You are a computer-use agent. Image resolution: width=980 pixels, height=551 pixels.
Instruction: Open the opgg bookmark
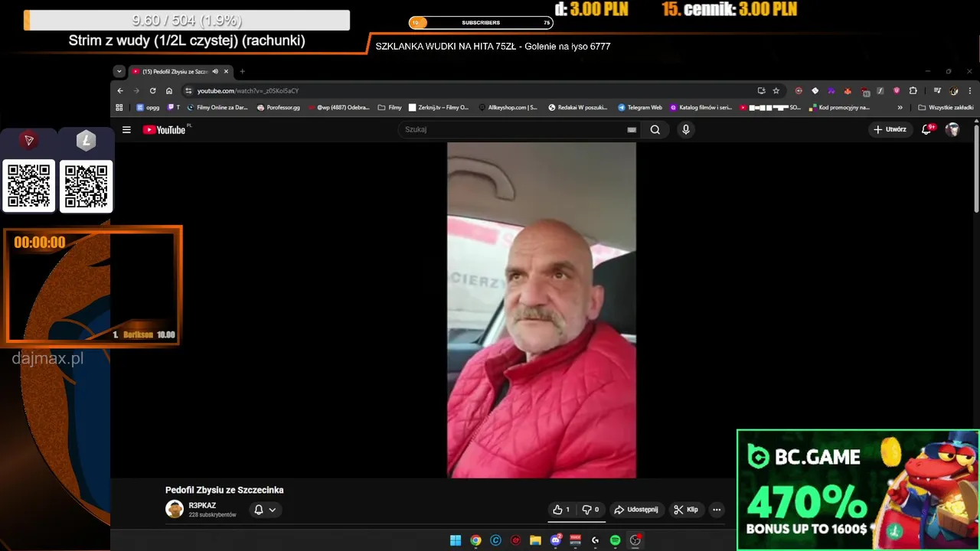pos(148,108)
